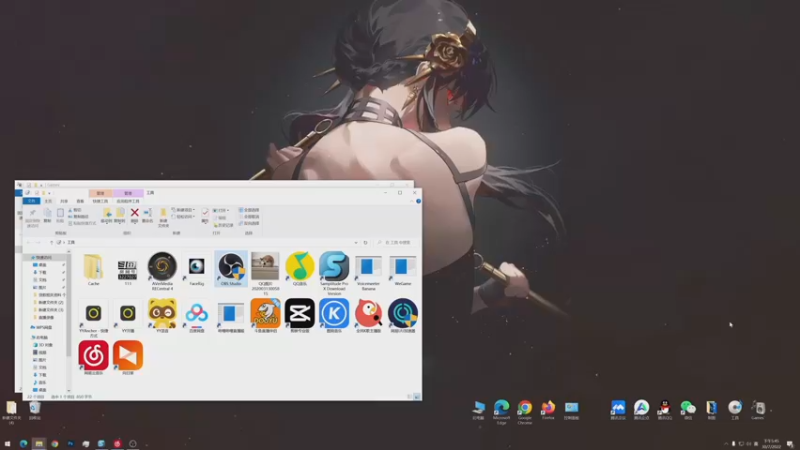Select the 111 black-and-white image file
Screen dimensions: 800x450
[128, 269]
